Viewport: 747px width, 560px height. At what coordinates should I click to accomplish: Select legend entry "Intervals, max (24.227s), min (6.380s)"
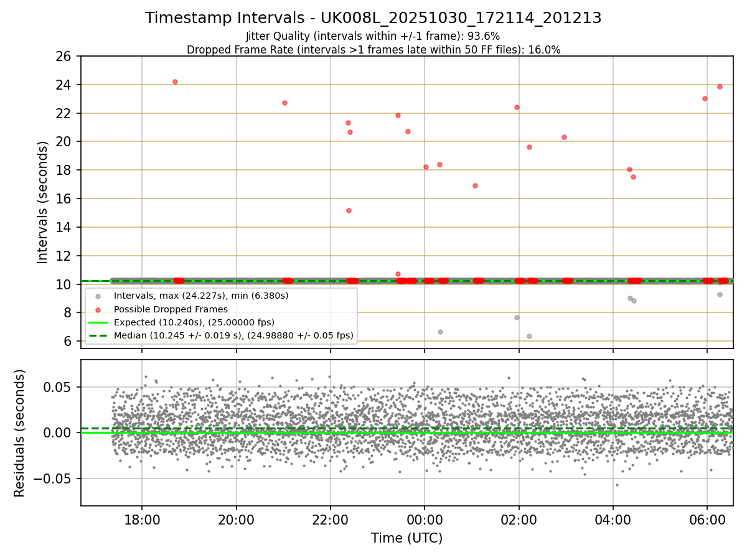pyautogui.click(x=201, y=296)
